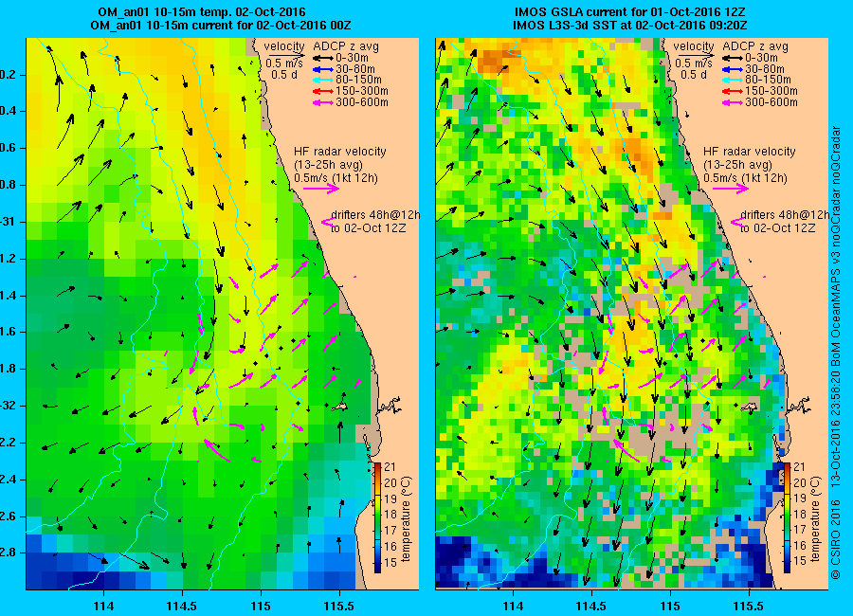Click the title "IMOS L3S-3d SST at 02-Oct-2016 09:20Z"
This screenshot has height=616, width=853.
click(630, 26)
